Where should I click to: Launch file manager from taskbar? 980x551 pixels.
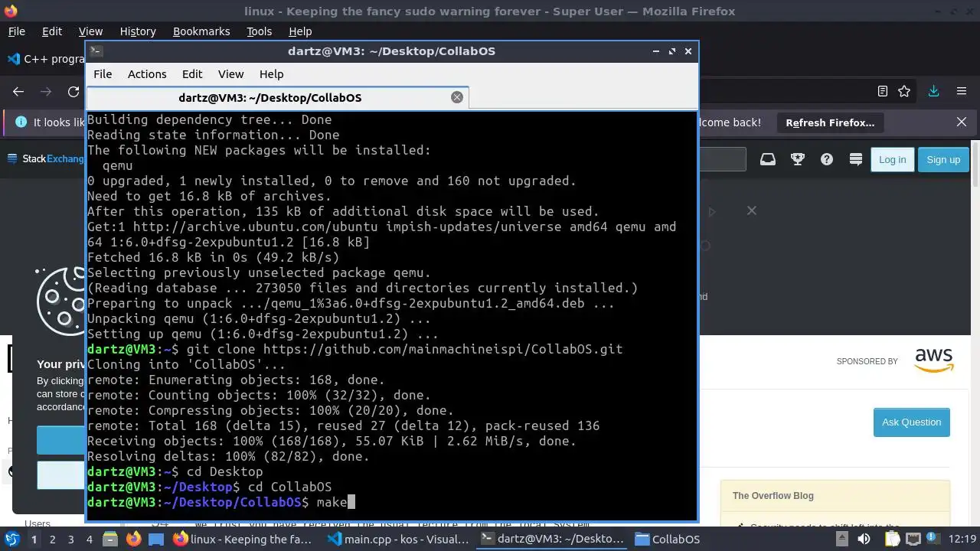pos(109,539)
